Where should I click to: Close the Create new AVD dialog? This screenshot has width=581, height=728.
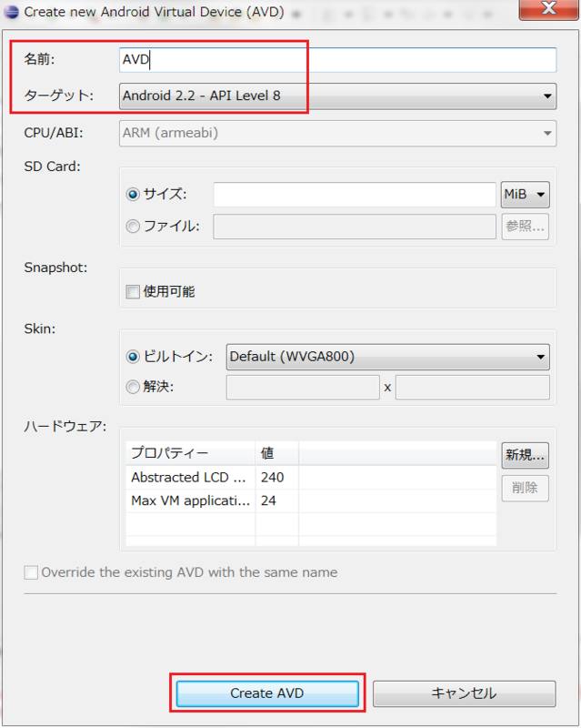click(x=548, y=9)
